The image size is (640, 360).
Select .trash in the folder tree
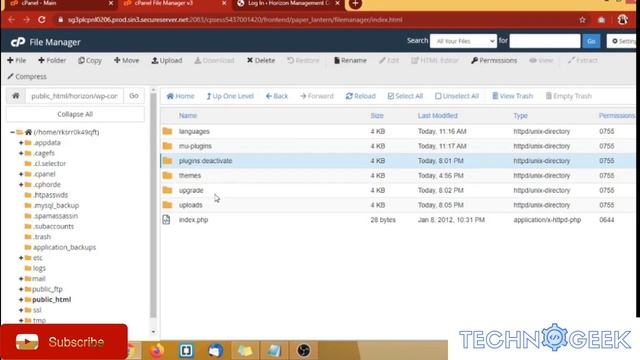(x=42, y=237)
